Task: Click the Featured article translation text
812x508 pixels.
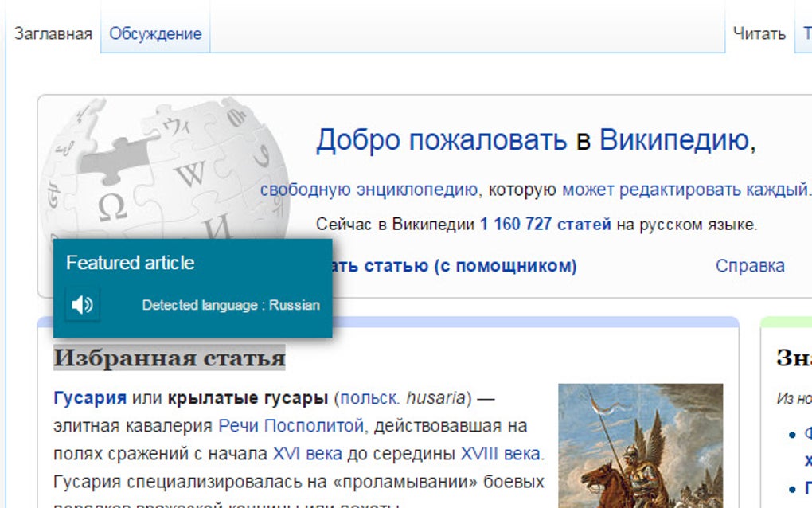Action: pos(131,263)
